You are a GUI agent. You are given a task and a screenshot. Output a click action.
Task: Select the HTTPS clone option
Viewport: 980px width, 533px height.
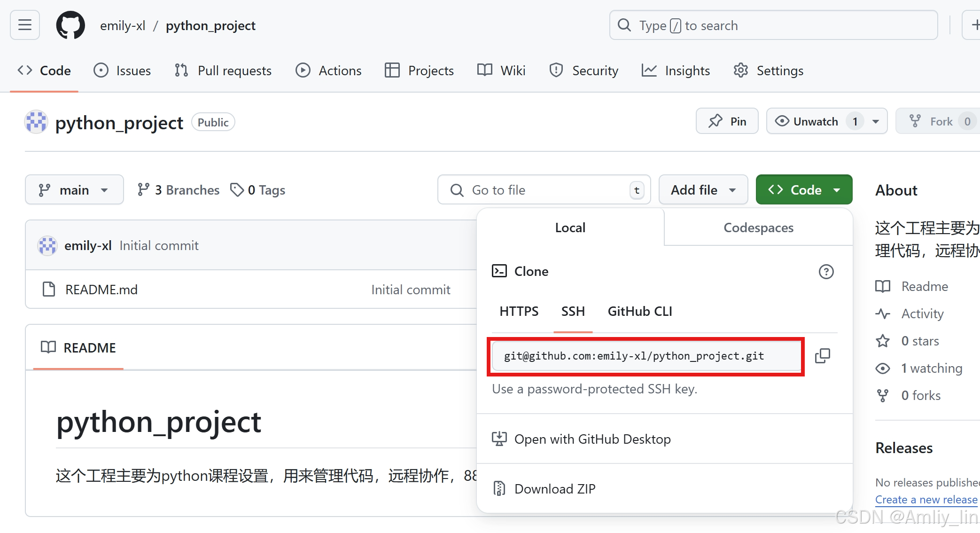pyautogui.click(x=519, y=311)
